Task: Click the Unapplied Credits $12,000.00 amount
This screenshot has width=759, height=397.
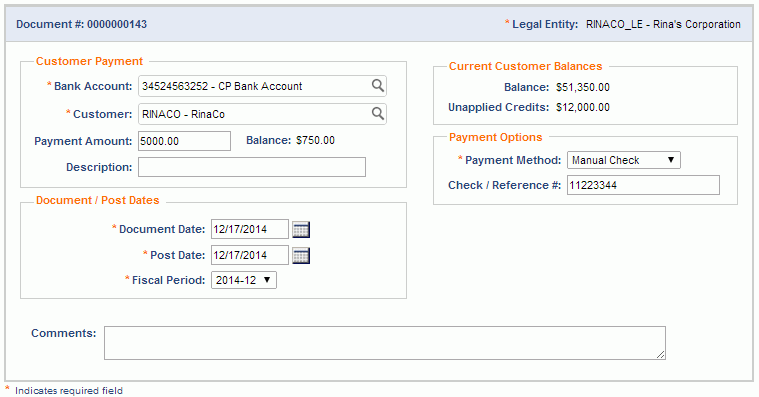Action: [x=583, y=107]
